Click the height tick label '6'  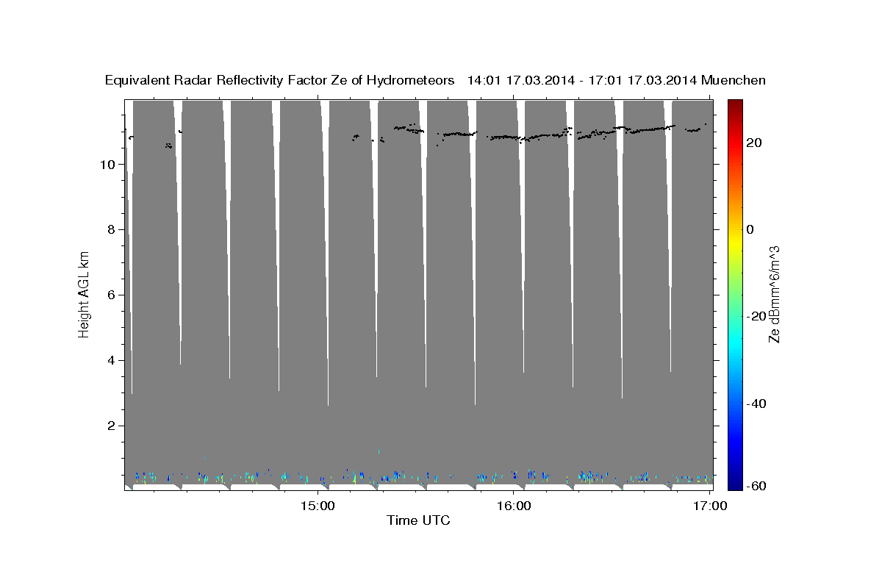(110, 295)
